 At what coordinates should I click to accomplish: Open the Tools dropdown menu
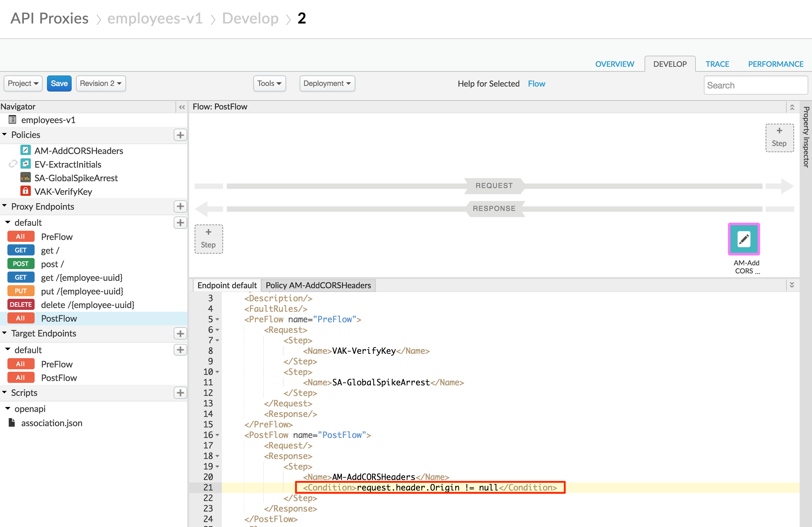(x=269, y=84)
